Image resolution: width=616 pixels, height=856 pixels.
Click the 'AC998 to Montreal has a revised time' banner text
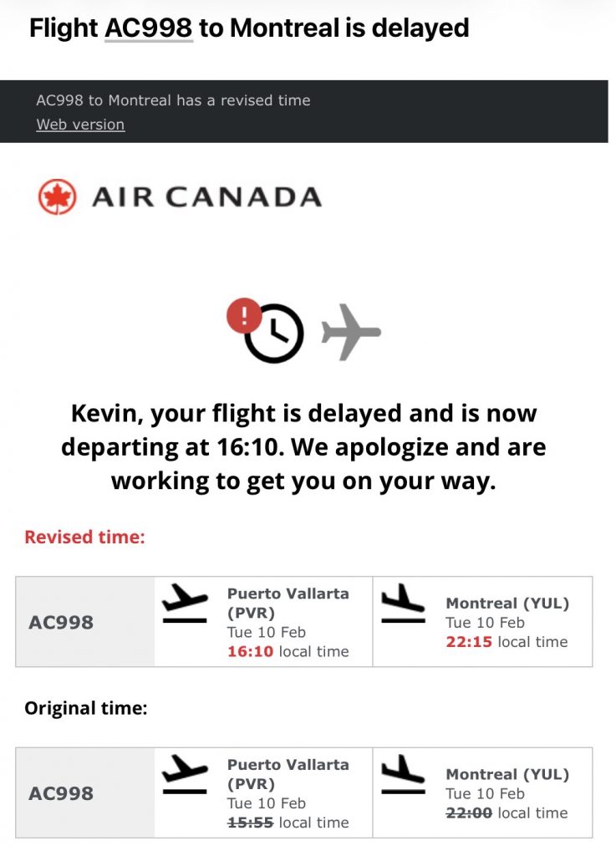(x=173, y=100)
